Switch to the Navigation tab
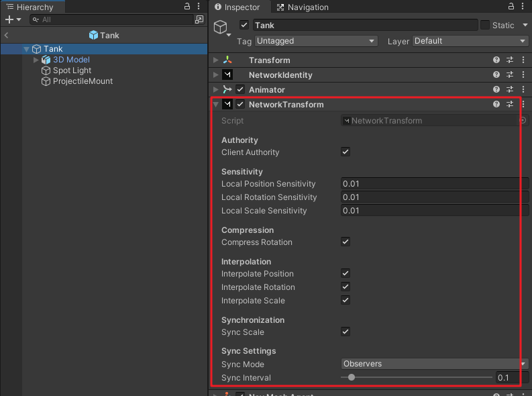 pyautogui.click(x=303, y=7)
